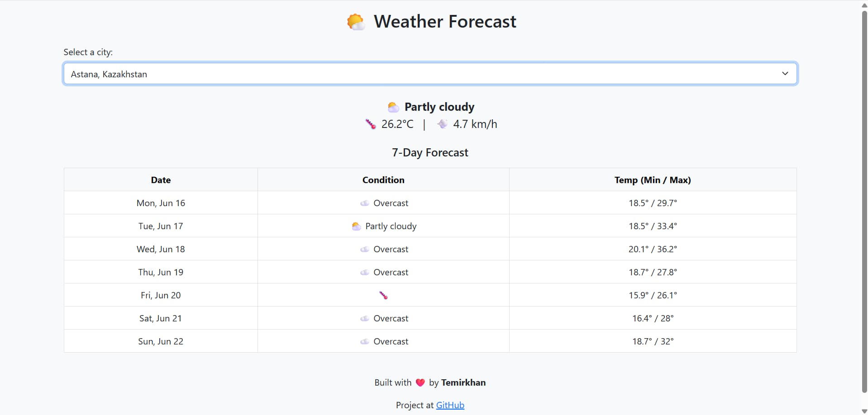Image resolution: width=868 pixels, height=415 pixels.
Task: Click the wind icon next to 4.7 km/h
Action: pyautogui.click(x=442, y=124)
